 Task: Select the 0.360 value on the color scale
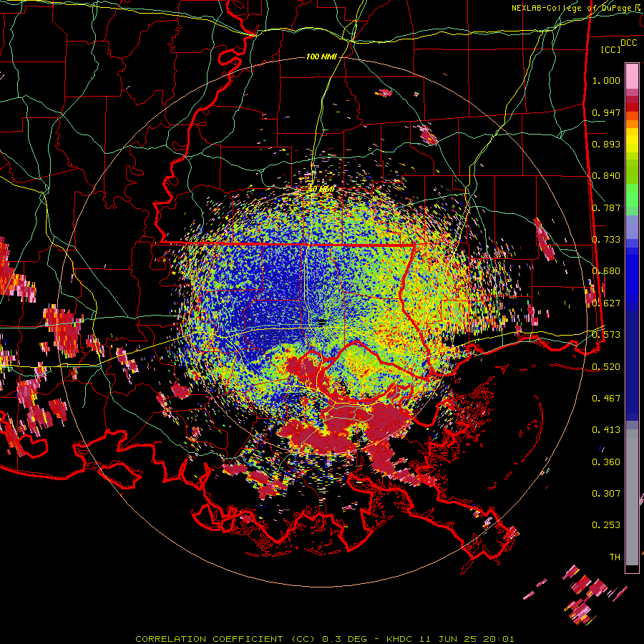pyautogui.click(x=606, y=462)
